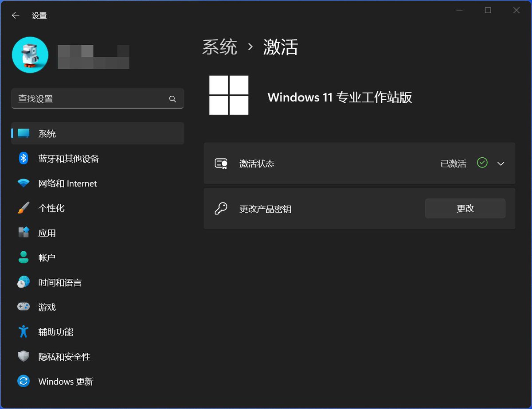Open 辅助功能 settings
The width and height of the screenshot is (532, 409).
pyautogui.click(x=98, y=332)
